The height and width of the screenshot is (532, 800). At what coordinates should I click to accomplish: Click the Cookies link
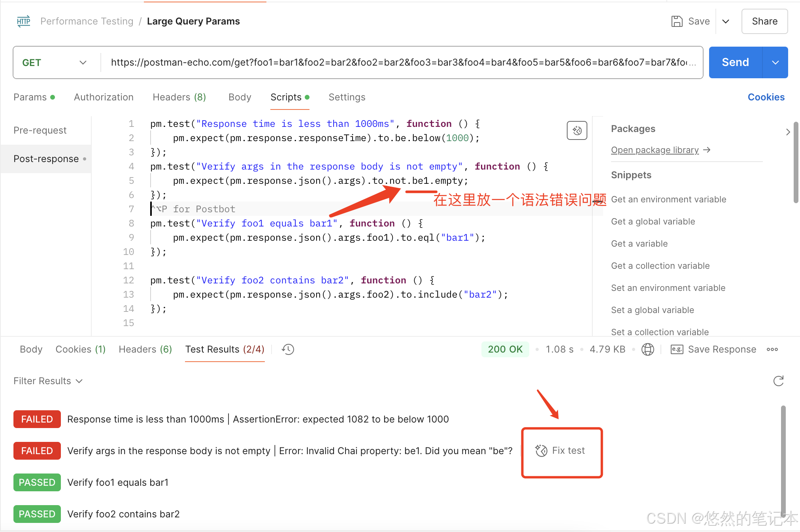[766, 97]
